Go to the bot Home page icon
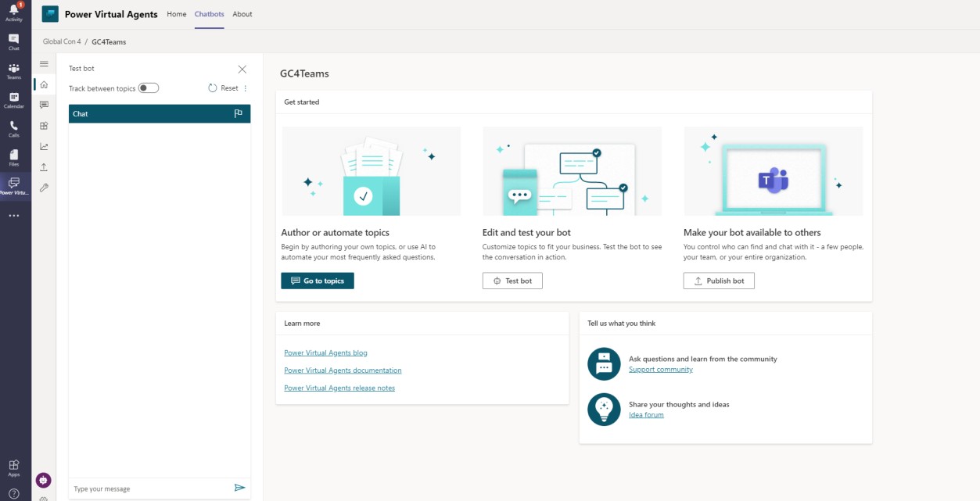980x501 pixels. coord(44,84)
